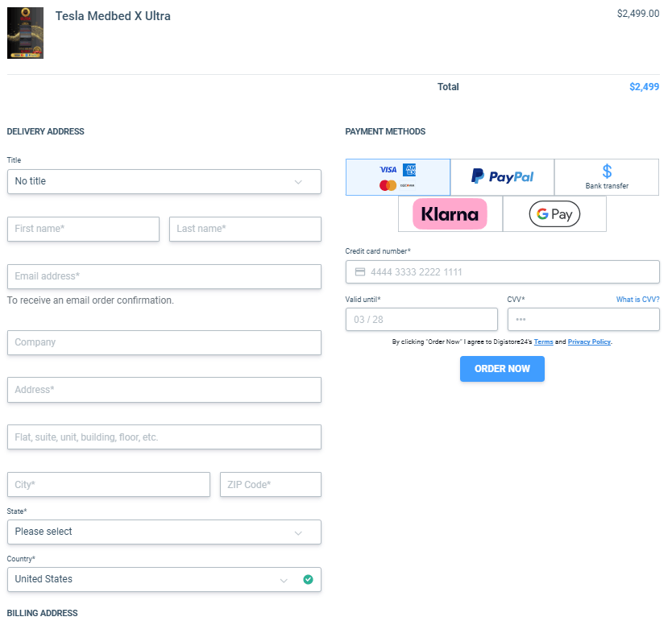
Task: Click the Email address field
Action: [x=164, y=276]
